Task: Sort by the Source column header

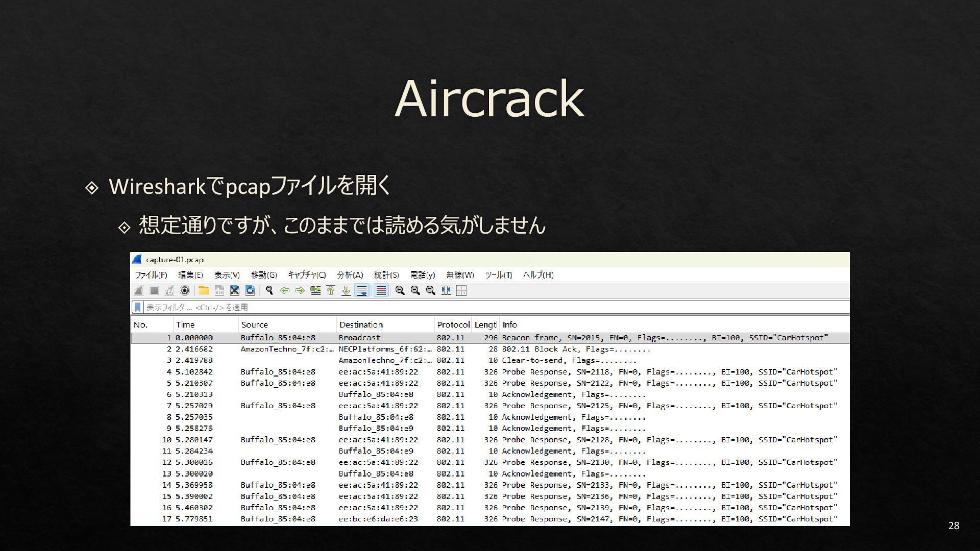Action: [254, 324]
